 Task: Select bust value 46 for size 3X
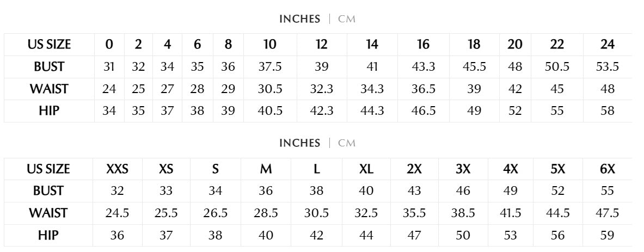coord(463,191)
